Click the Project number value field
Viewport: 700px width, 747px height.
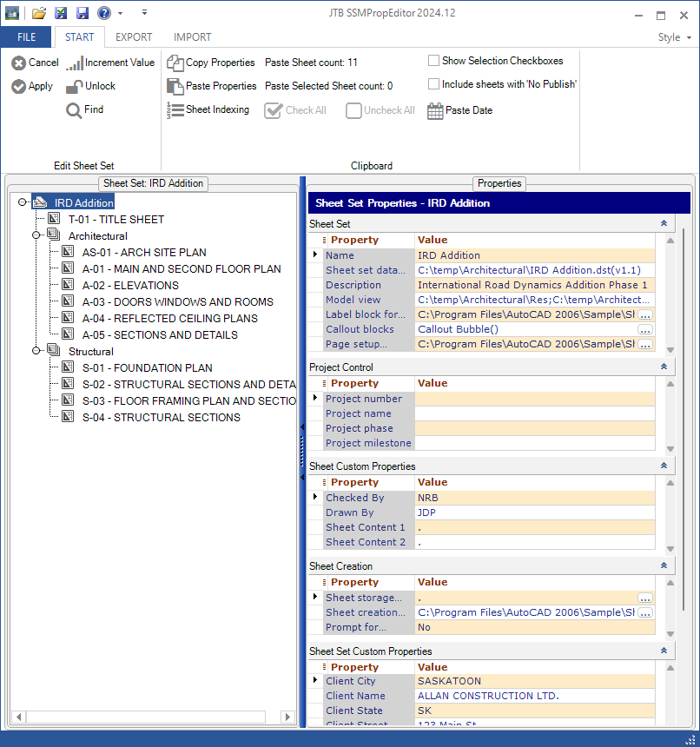[534, 399]
